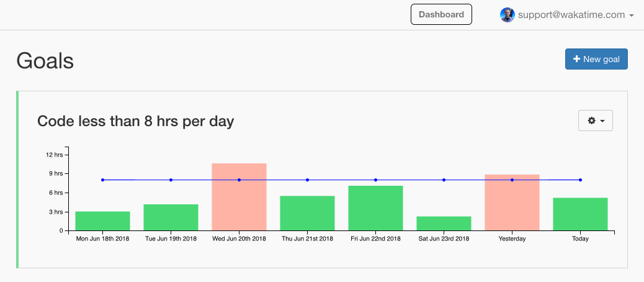Select the red Wed Jun 20th bar
Viewport: 644px width, 282px height.
coord(239,197)
